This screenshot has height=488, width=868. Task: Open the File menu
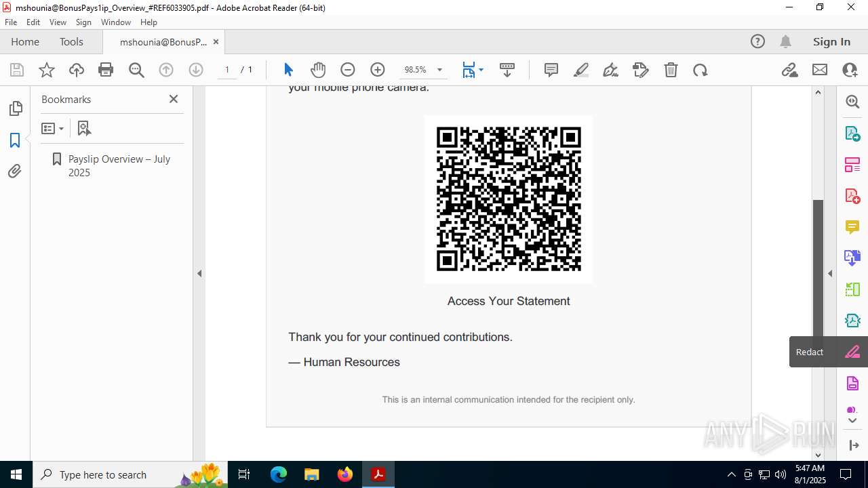point(11,22)
